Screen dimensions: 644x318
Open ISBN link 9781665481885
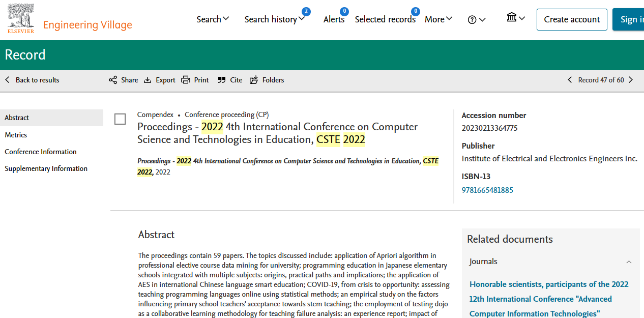[x=487, y=190]
